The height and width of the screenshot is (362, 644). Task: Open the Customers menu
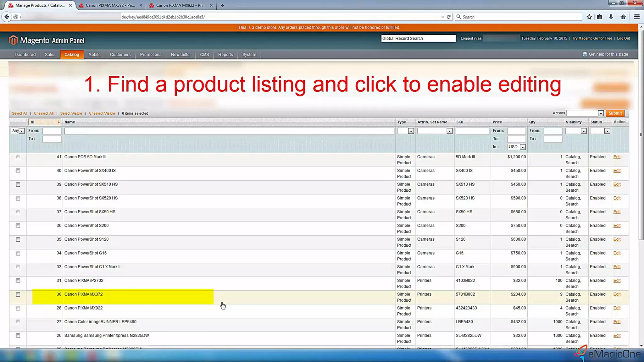pos(120,55)
